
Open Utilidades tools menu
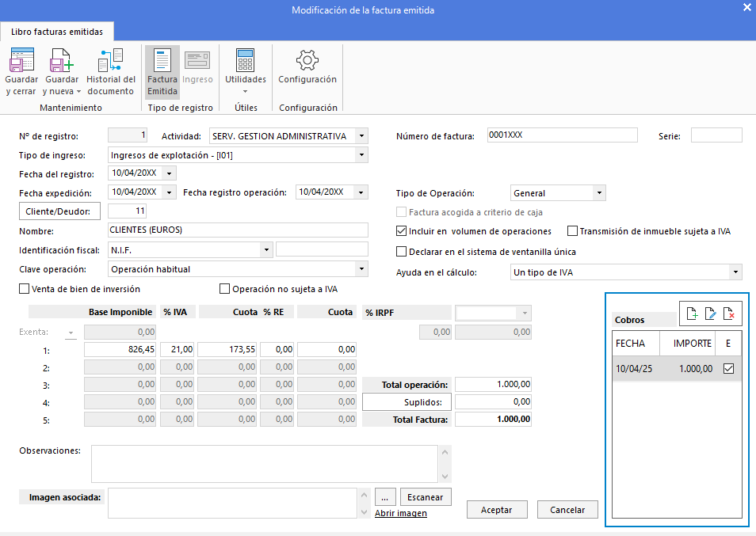pyautogui.click(x=246, y=70)
